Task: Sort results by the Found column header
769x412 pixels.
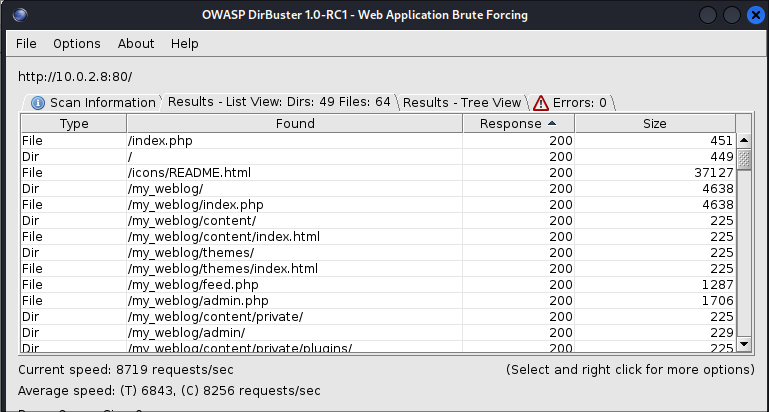Action: pyautogui.click(x=295, y=124)
